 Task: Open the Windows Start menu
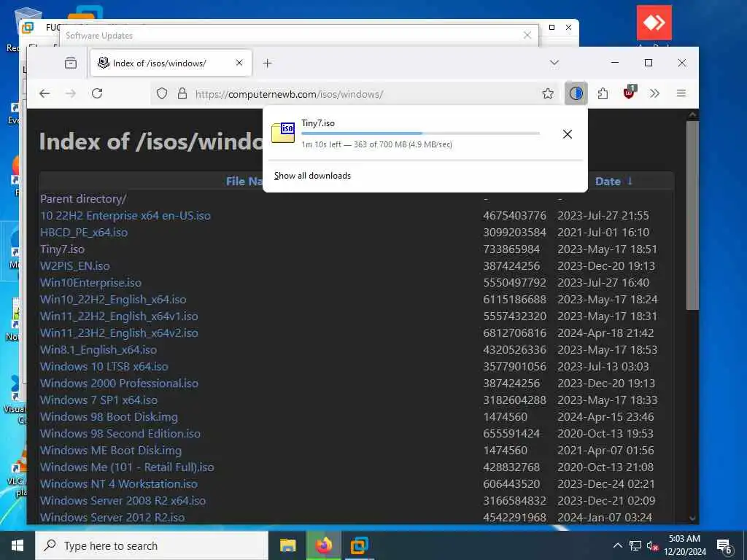pos(18,545)
